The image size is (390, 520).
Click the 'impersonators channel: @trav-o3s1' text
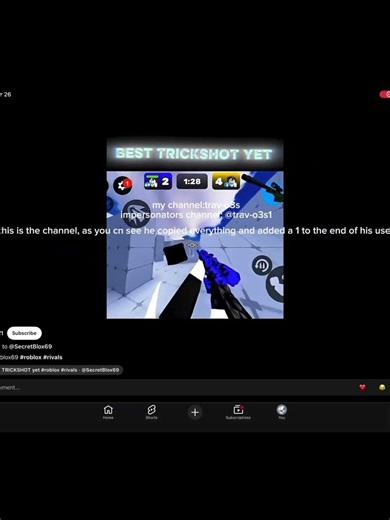point(196,215)
